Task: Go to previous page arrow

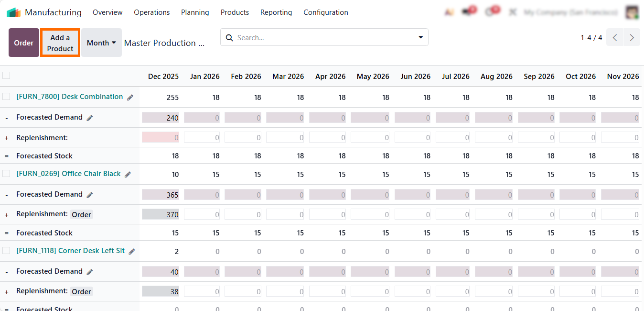Action: click(x=615, y=38)
